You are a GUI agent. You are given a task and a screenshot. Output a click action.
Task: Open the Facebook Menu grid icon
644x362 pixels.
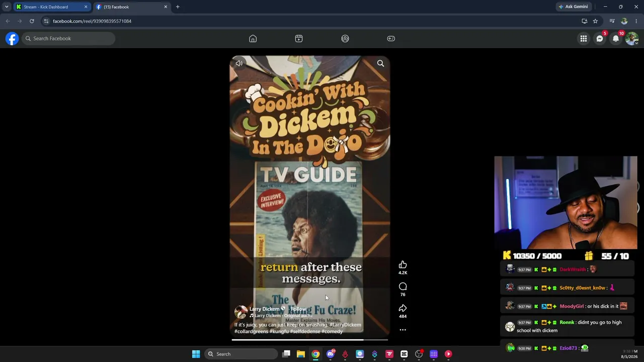pos(584,38)
